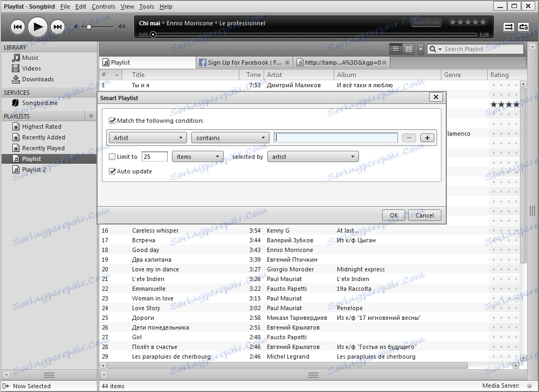
Task: Open the Help menu
Action: tap(165, 6)
